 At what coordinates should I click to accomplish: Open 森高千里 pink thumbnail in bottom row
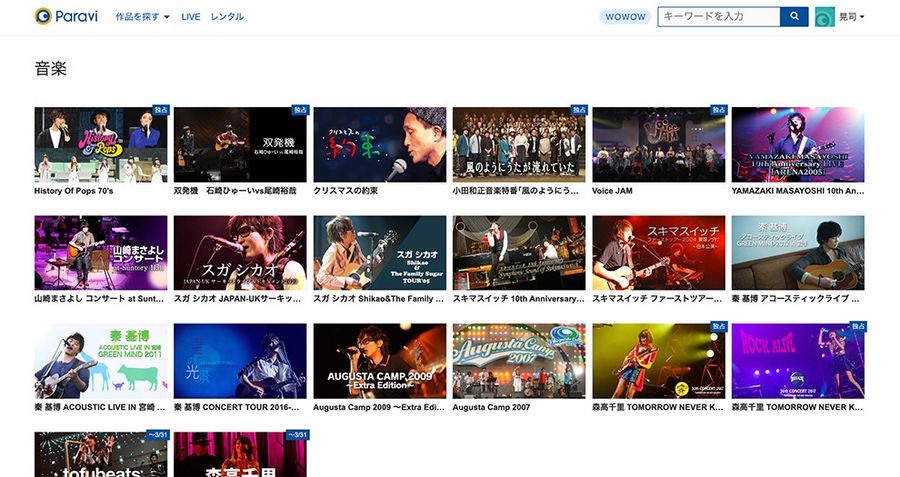(240, 454)
